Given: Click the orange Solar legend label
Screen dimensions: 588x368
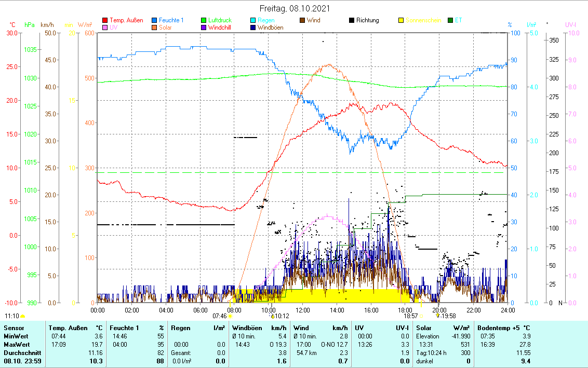Looking at the screenshot, I should (x=166, y=27).
